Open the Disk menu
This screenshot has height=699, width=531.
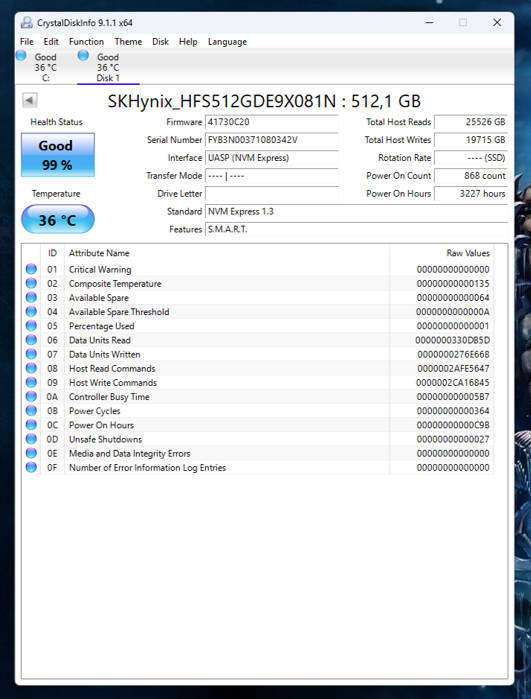coord(160,41)
